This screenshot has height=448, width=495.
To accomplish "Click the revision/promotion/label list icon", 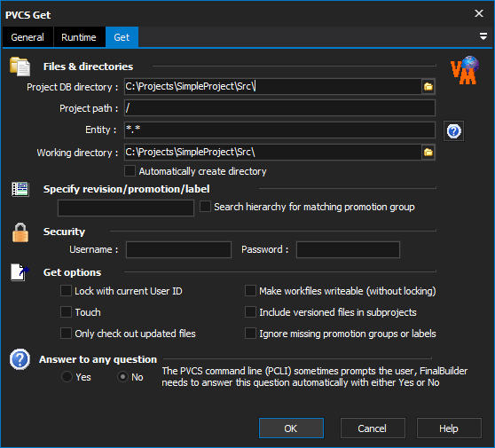I will tap(20, 189).
